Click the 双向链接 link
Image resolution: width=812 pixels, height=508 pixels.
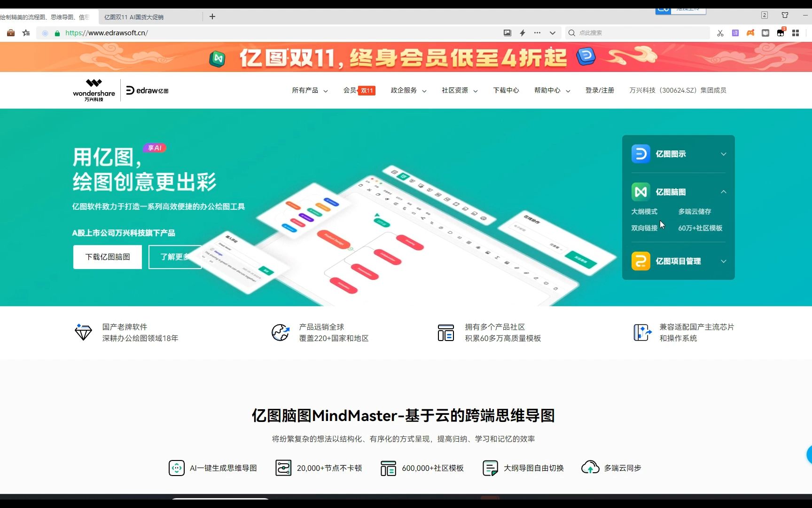(644, 228)
